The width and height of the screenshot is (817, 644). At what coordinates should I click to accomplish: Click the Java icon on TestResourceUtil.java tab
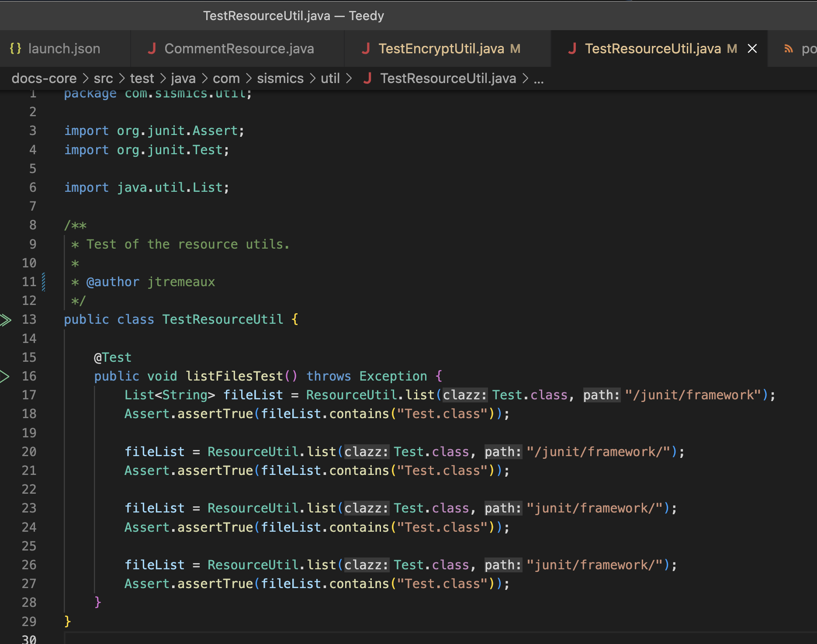[572, 48]
